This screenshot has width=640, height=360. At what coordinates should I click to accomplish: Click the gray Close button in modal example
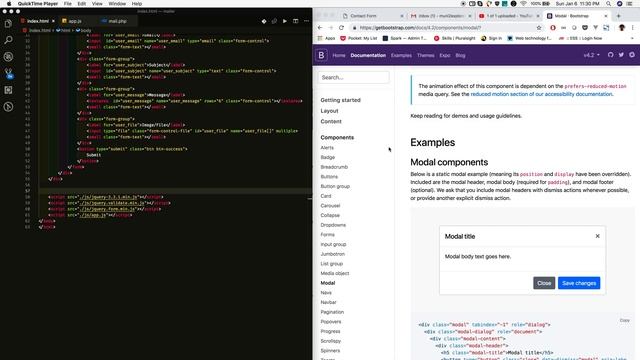point(544,283)
